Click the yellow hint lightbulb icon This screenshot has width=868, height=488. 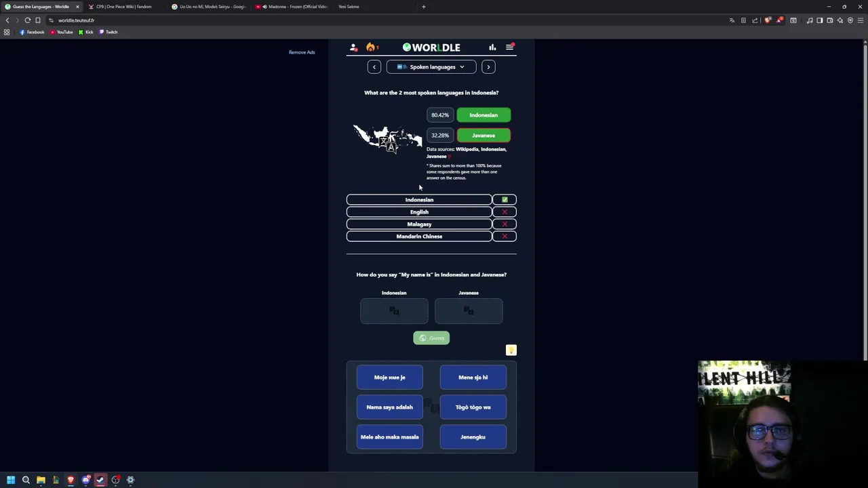(x=511, y=350)
